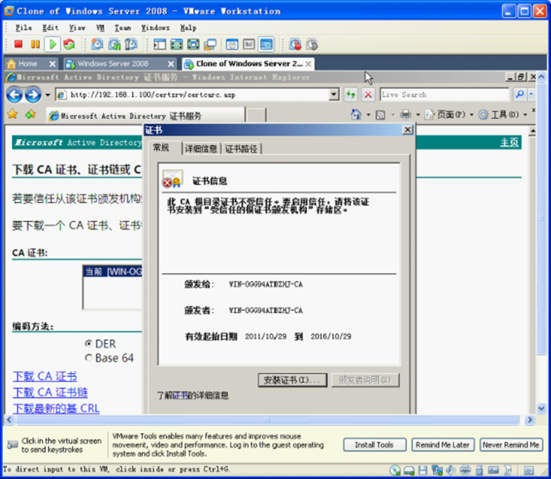
Task: Open the Home icon dropdown arrow in IE
Action: [368, 115]
